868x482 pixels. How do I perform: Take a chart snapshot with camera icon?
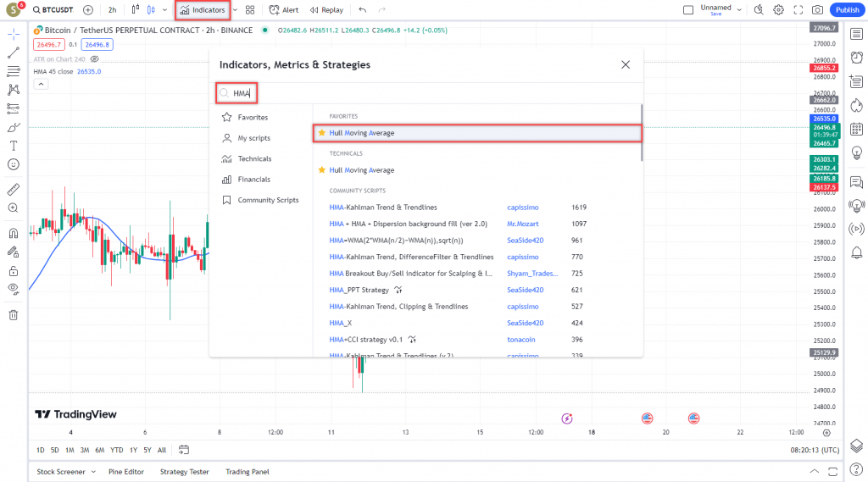(x=818, y=10)
